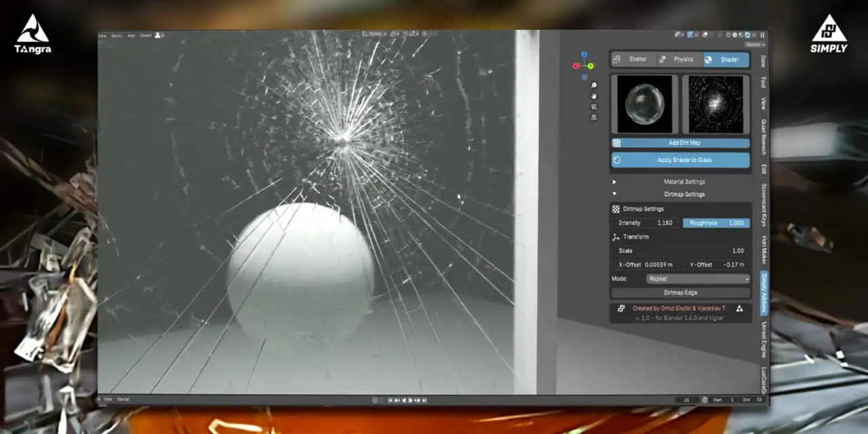Toggle the camera view icon
This screenshot has height=434, width=868.
pos(594,107)
